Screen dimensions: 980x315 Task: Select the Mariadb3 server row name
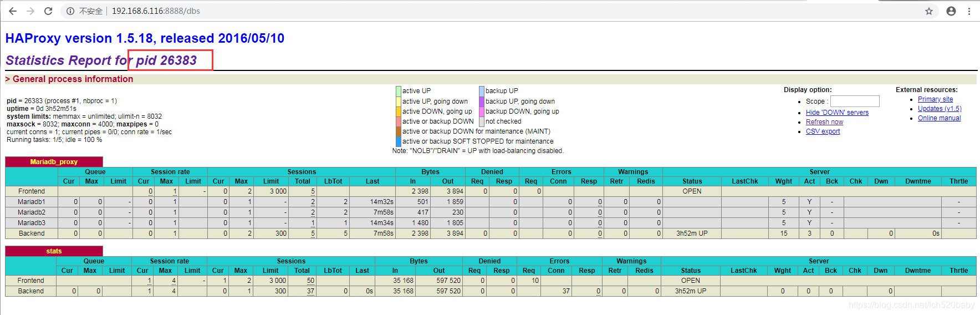click(x=32, y=223)
